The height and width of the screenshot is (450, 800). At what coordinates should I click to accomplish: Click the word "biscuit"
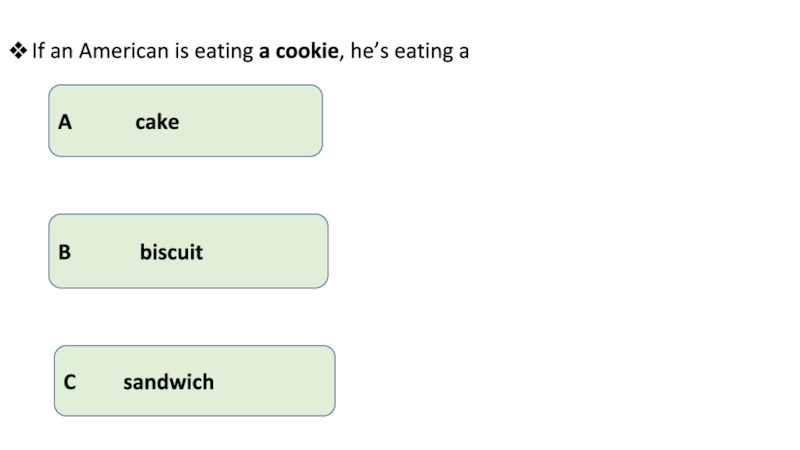tap(171, 252)
